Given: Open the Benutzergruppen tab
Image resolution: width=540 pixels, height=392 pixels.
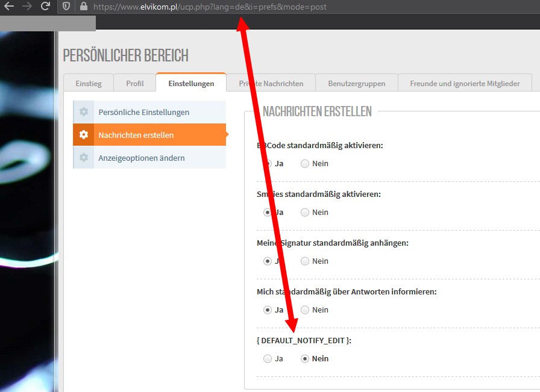Looking at the screenshot, I should (356, 83).
